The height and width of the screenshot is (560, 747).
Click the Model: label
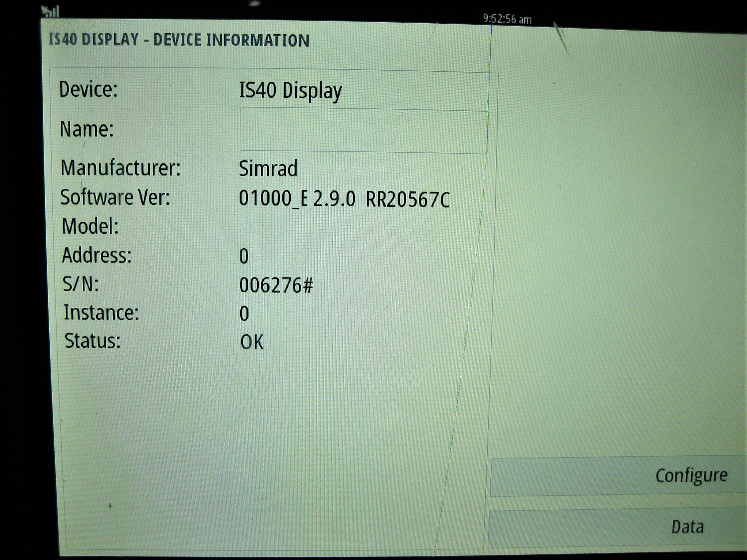(x=90, y=226)
